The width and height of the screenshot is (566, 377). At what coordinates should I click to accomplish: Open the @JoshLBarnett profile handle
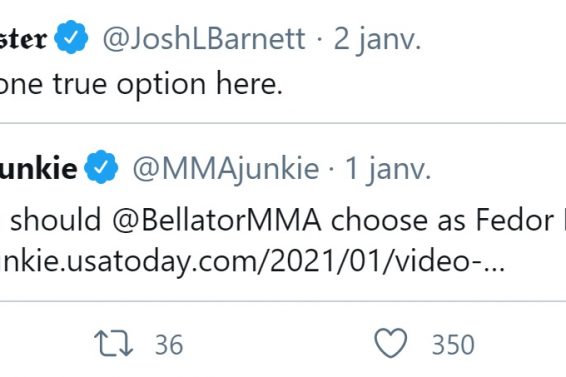(204, 38)
